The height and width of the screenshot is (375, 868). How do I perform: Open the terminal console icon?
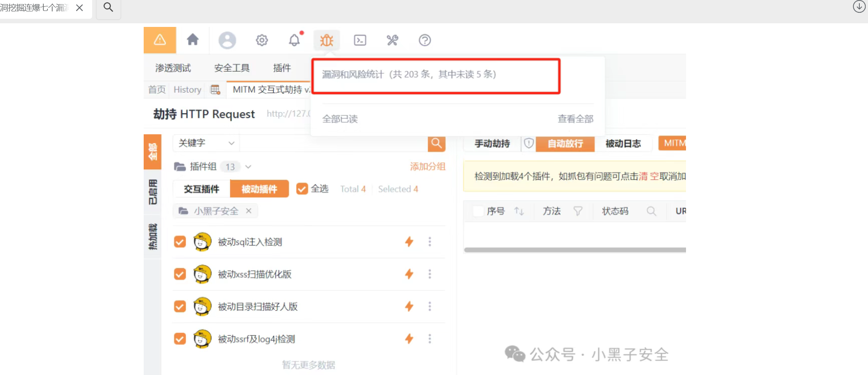(x=360, y=40)
